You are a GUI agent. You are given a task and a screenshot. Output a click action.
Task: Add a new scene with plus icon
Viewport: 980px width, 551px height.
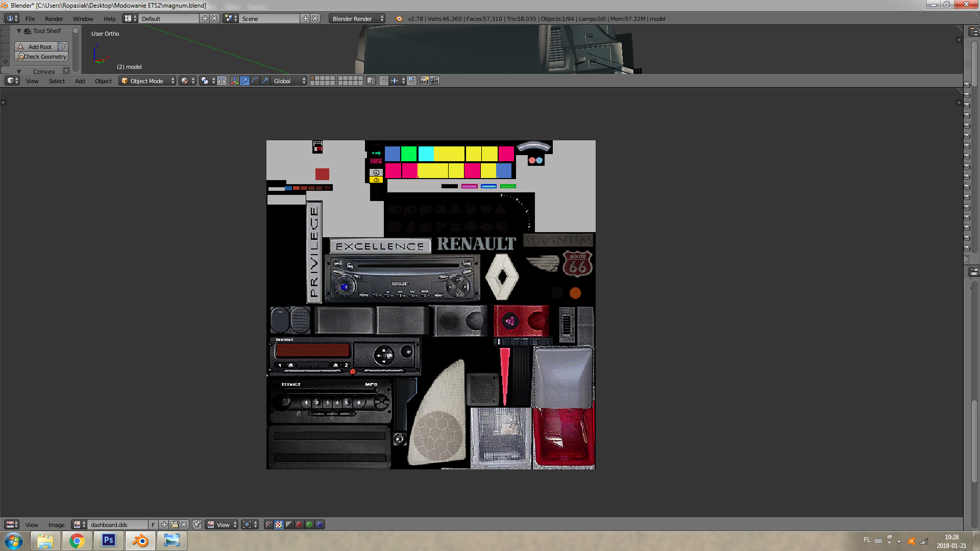[305, 19]
